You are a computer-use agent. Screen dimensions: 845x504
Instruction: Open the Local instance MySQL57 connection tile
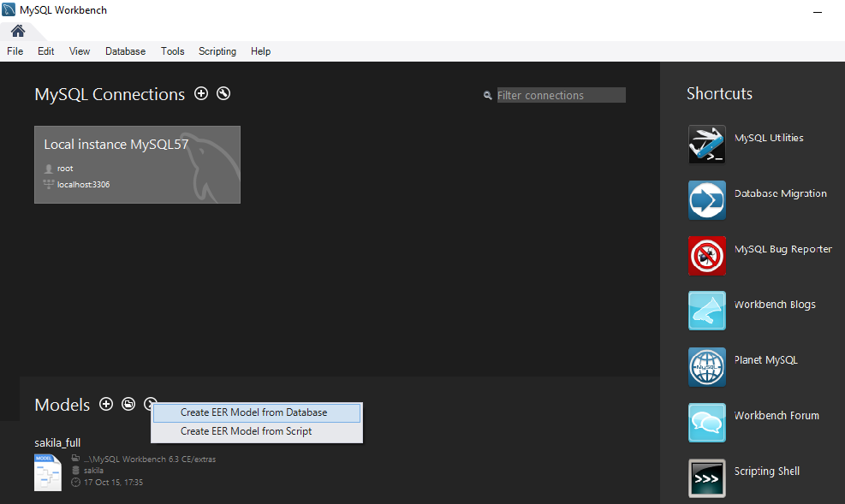click(x=138, y=165)
